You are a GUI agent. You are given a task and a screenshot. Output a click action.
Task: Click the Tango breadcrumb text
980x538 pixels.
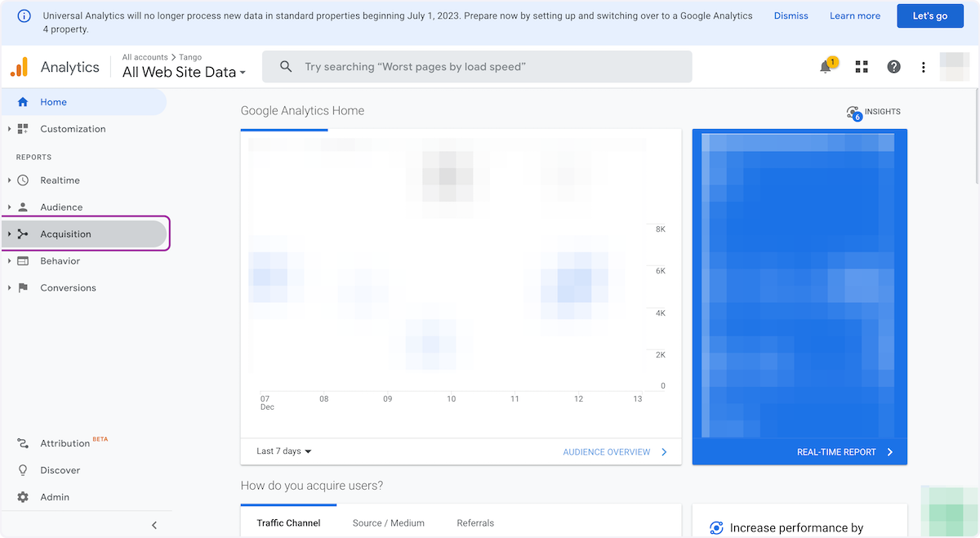click(190, 57)
